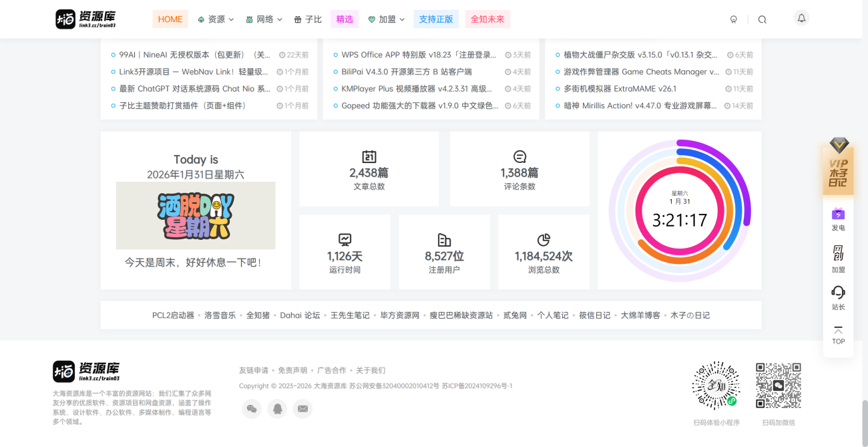The image size is (868, 447).
Task: Click the footer email icon
Action: coord(303,408)
